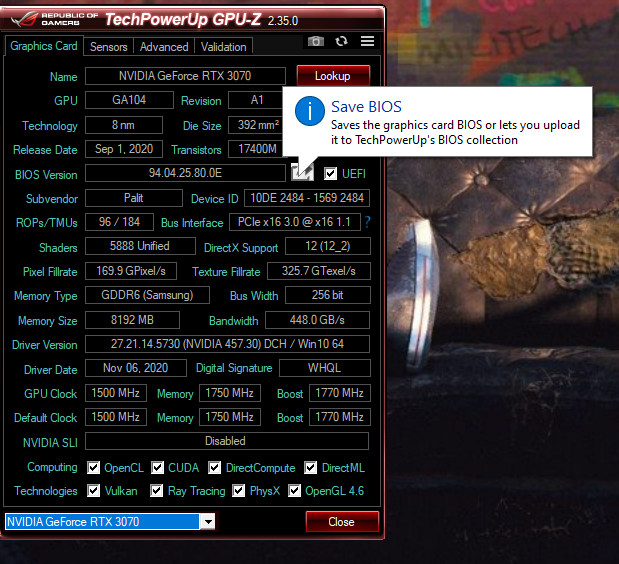The image size is (619, 564).
Task: Click the Default Clock field 1500 MHz
Action: tap(116, 417)
